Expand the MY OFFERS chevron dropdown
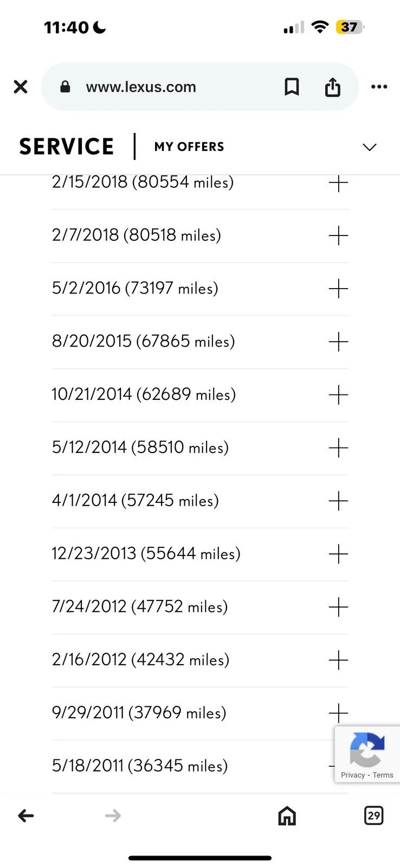This screenshot has width=400, height=868. point(370,147)
